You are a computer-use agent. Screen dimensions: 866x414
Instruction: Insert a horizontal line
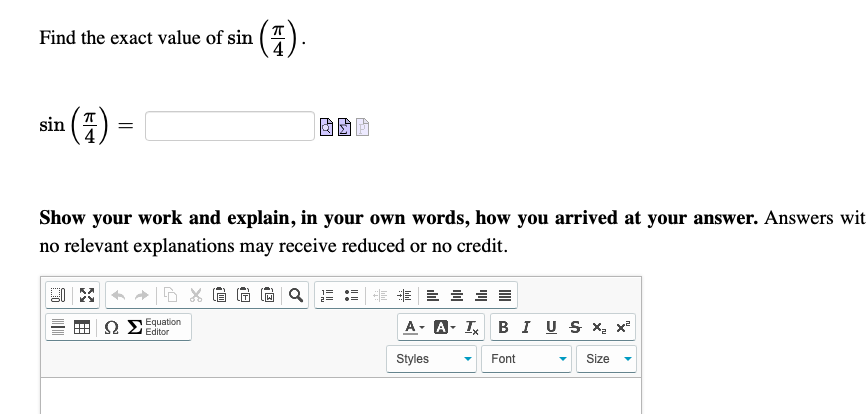(x=58, y=327)
